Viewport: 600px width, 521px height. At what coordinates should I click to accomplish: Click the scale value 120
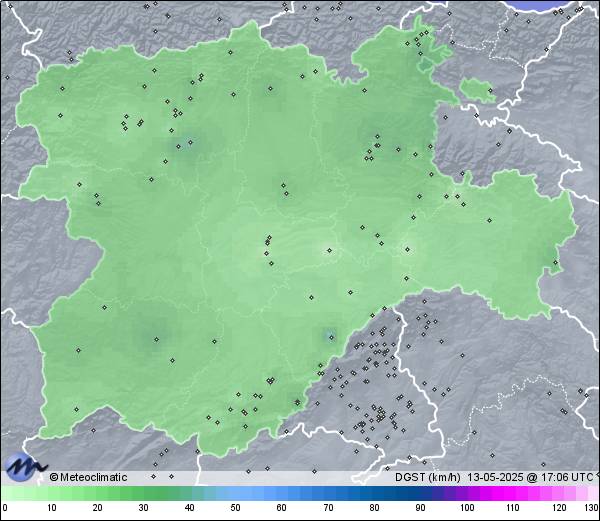pyautogui.click(x=559, y=508)
